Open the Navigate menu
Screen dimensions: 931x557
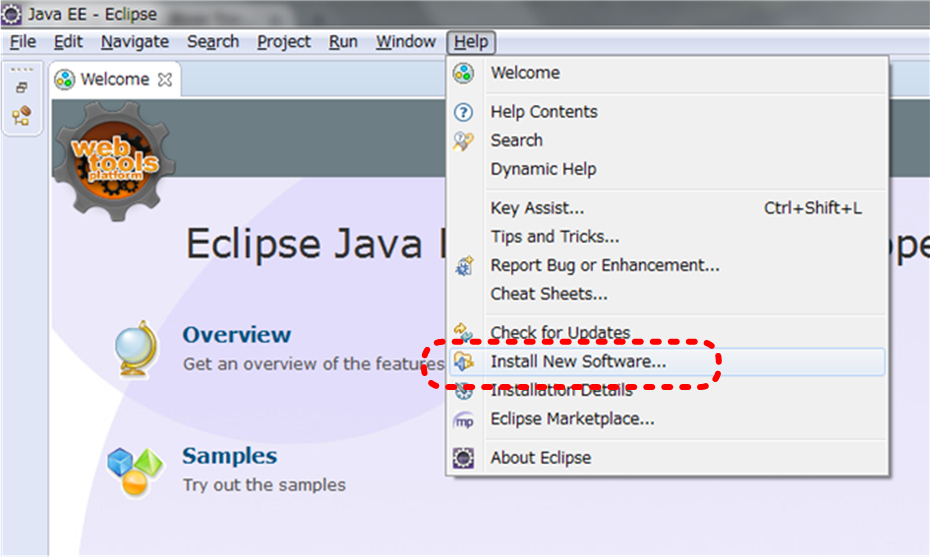point(135,42)
